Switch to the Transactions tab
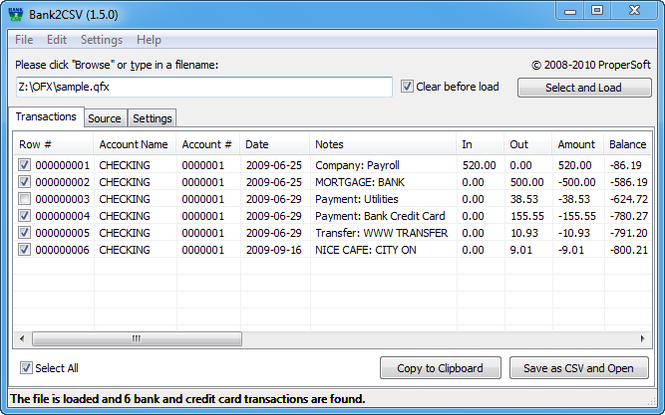The image size is (665, 415). click(x=46, y=117)
